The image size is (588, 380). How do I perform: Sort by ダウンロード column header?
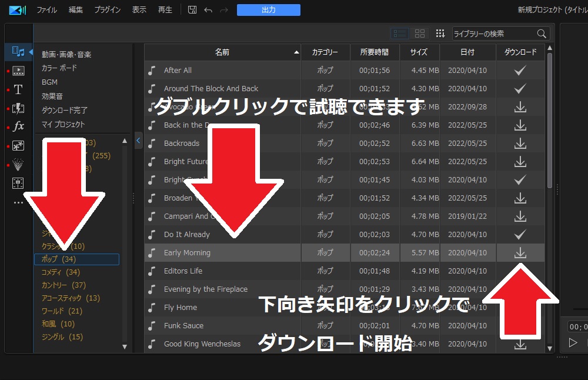(520, 52)
